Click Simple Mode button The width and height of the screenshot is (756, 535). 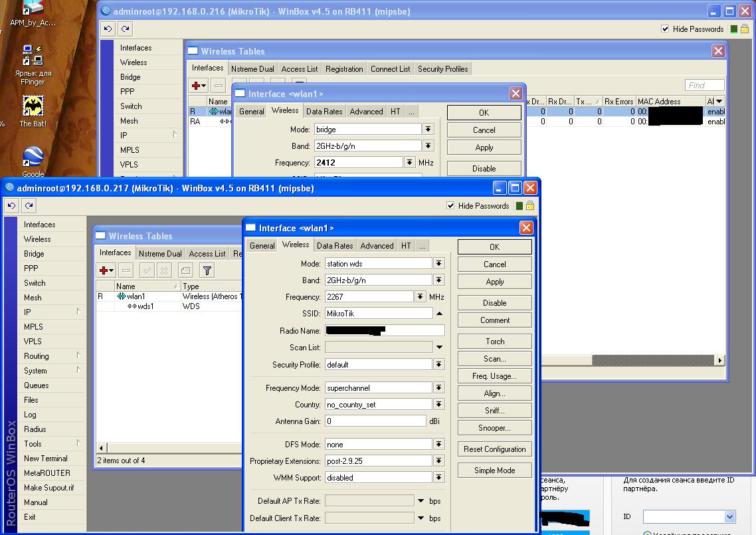pos(495,471)
